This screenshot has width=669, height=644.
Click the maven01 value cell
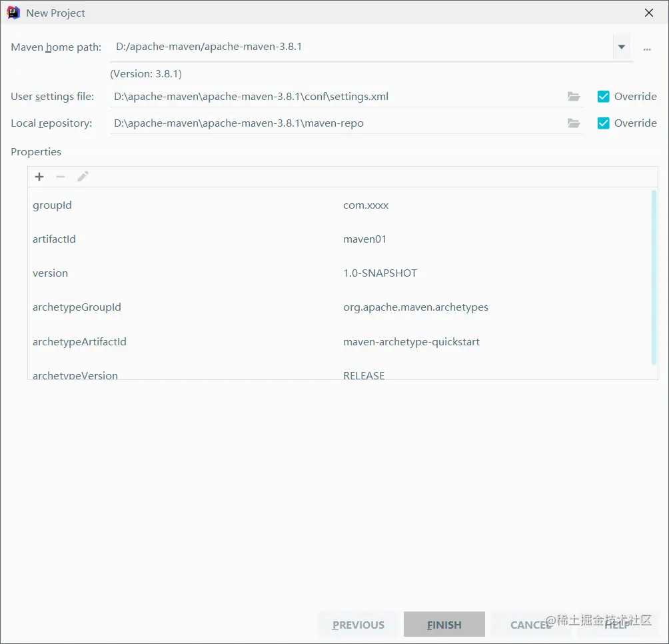pyautogui.click(x=364, y=239)
